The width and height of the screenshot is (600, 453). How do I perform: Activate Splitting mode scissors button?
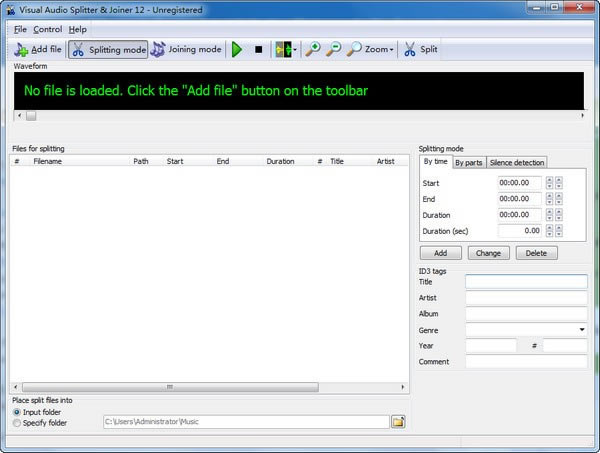click(108, 50)
